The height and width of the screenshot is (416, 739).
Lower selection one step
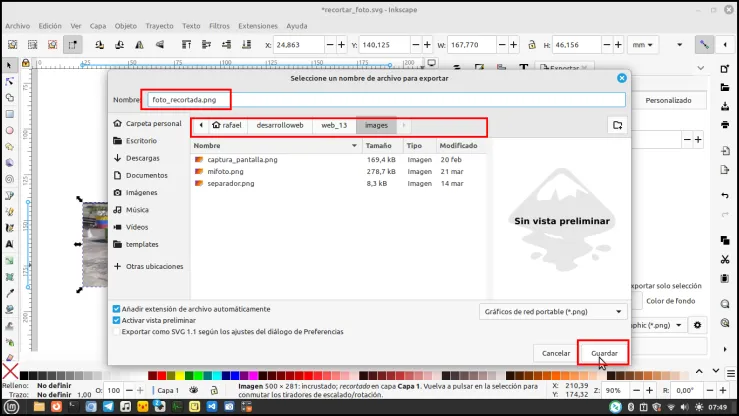click(227, 45)
